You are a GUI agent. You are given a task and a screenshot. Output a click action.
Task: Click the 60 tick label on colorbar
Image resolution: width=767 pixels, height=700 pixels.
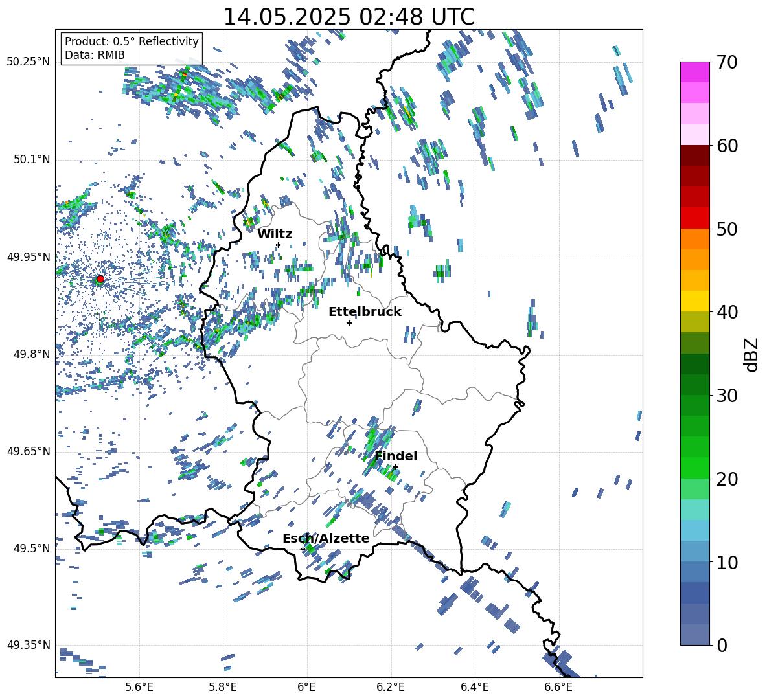tap(727, 146)
